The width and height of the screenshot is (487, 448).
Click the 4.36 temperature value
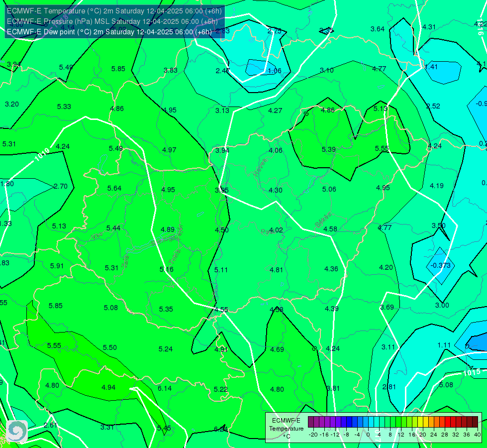pyautogui.click(x=331, y=269)
